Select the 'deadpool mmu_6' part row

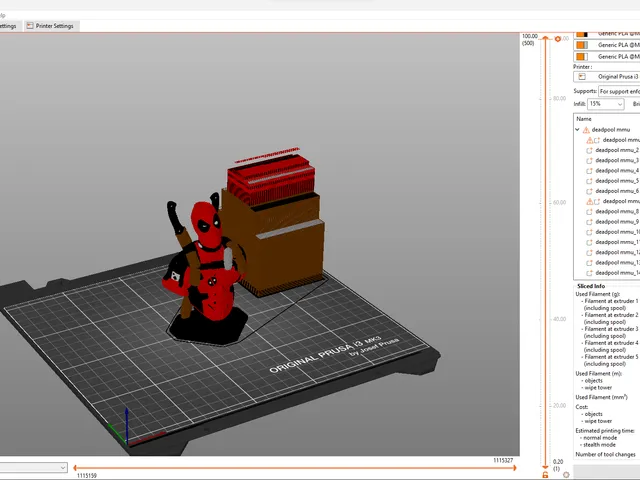pyautogui.click(x=607, y=191)
